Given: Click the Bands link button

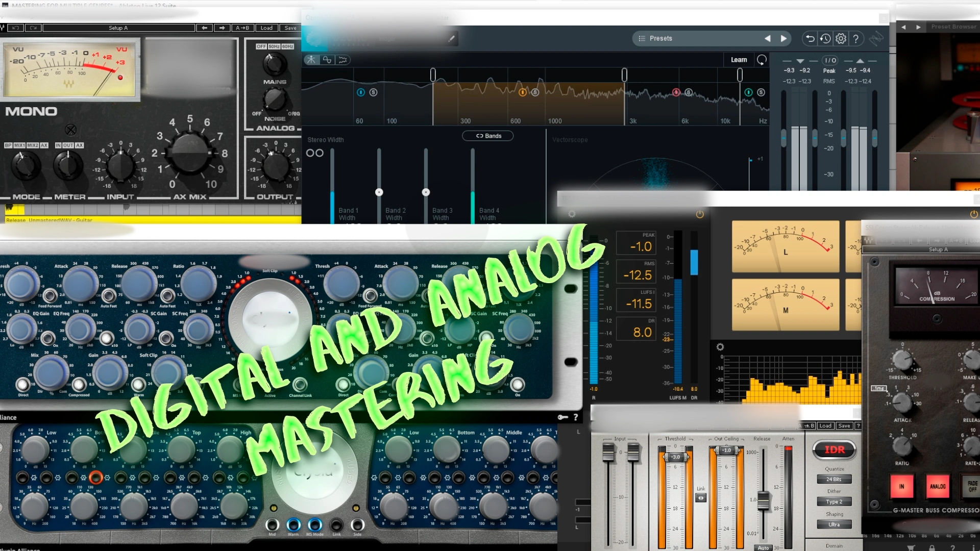Looking at the screenshot, I should pos(488,136).
